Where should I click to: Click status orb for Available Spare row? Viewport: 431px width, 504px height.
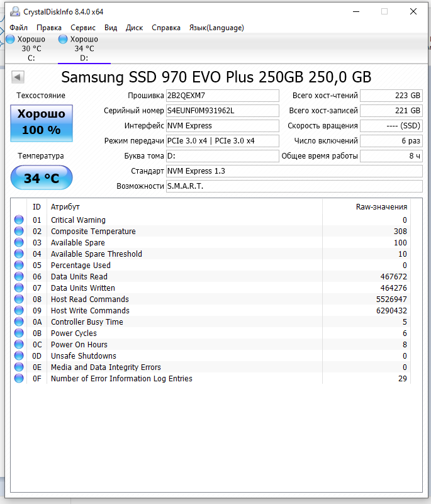click(19, 242)
